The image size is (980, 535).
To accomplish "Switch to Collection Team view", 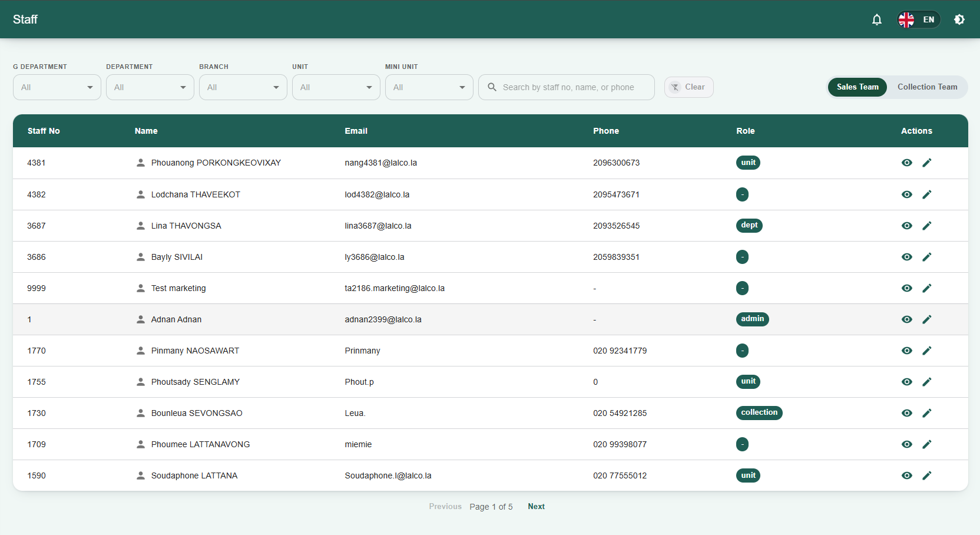I will click(927, 87).
